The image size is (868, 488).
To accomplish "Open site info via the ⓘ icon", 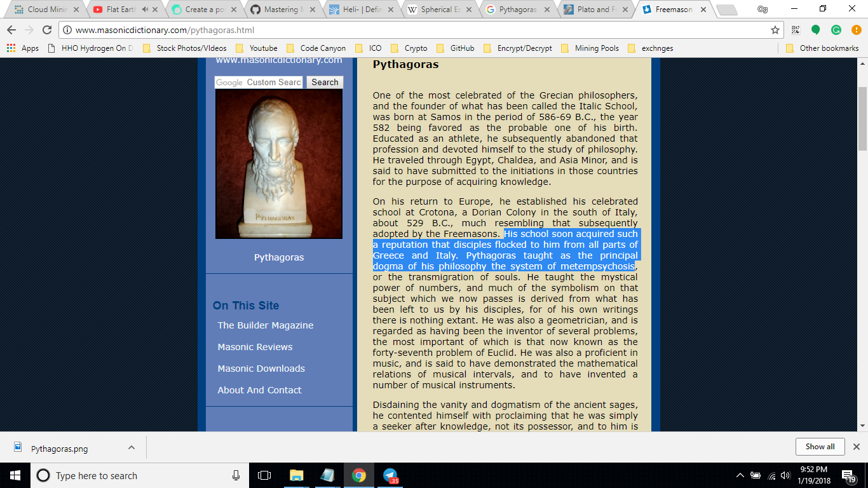I will click(x=67, y=29).
